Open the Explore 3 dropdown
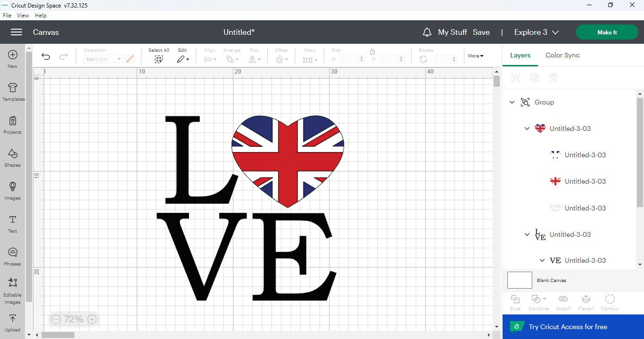The image size is (644, 339). click(536, 32)
